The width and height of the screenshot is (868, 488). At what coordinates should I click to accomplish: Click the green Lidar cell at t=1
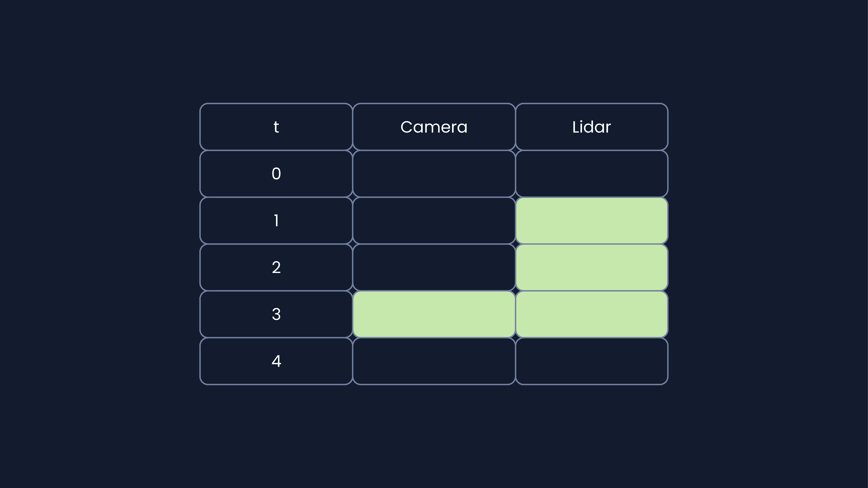click(592, 220)
